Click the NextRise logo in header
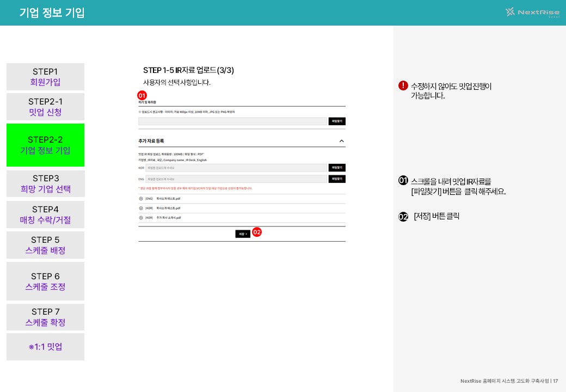Image resolution: width=566 pixels, height=392 pixels. coord(532,13)
